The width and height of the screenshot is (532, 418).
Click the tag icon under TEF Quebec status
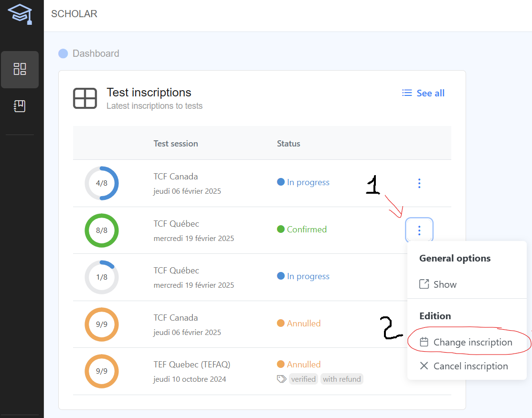click(x=282, y=379)
